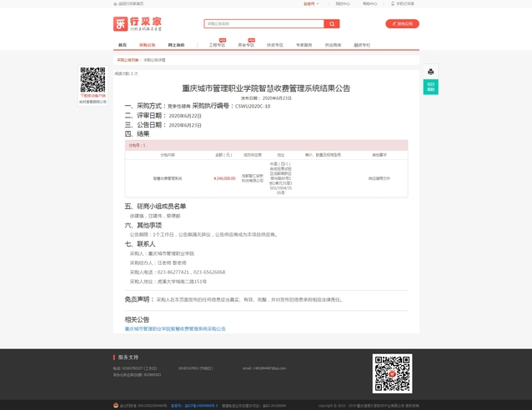Click the mobile app QR code on left
This screenshot has height=410, width=532.
(93, 80)
